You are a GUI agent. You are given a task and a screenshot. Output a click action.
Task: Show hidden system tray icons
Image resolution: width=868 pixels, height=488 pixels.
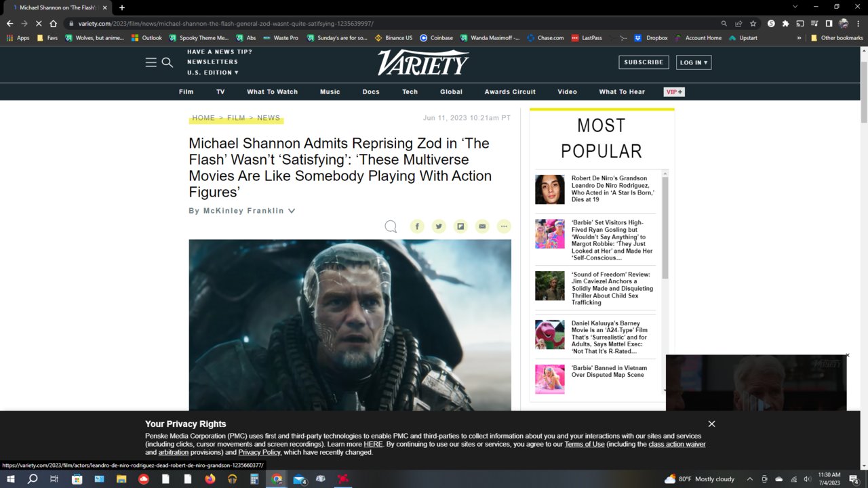tap(751, 479)
